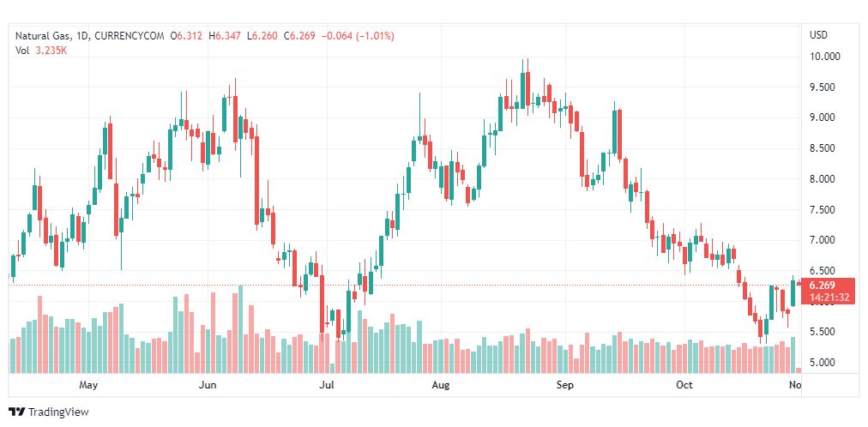Viewport: 868px width, 427px height.
Task: Click the 9.000 price scale label
Action: point(824,117)
